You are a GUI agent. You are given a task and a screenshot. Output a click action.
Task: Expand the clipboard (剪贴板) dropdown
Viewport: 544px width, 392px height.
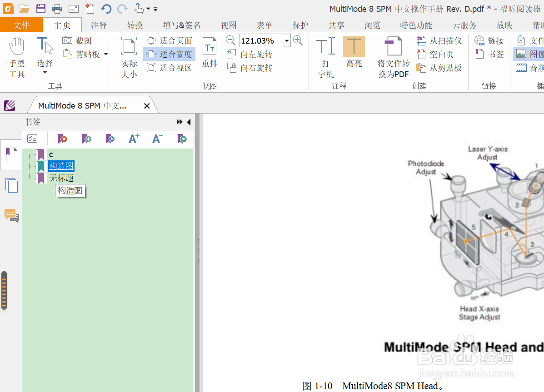pyautogui.click(x=106, y=54)
